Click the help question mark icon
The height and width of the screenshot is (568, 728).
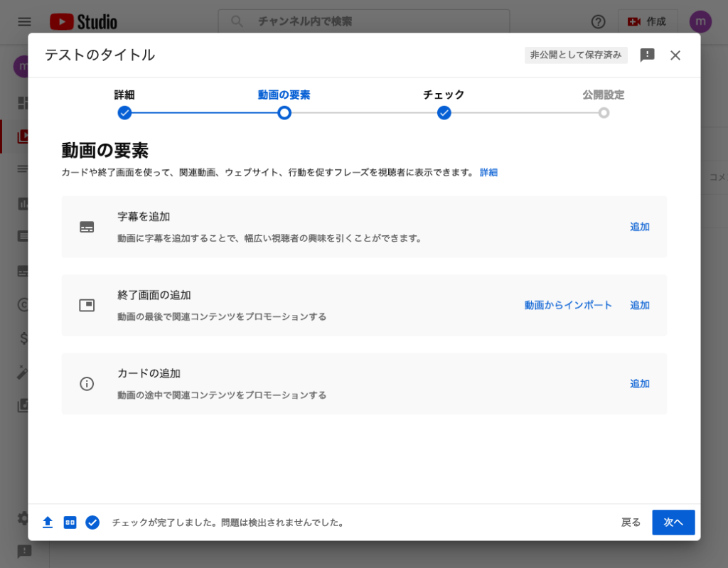click(598, 21)
